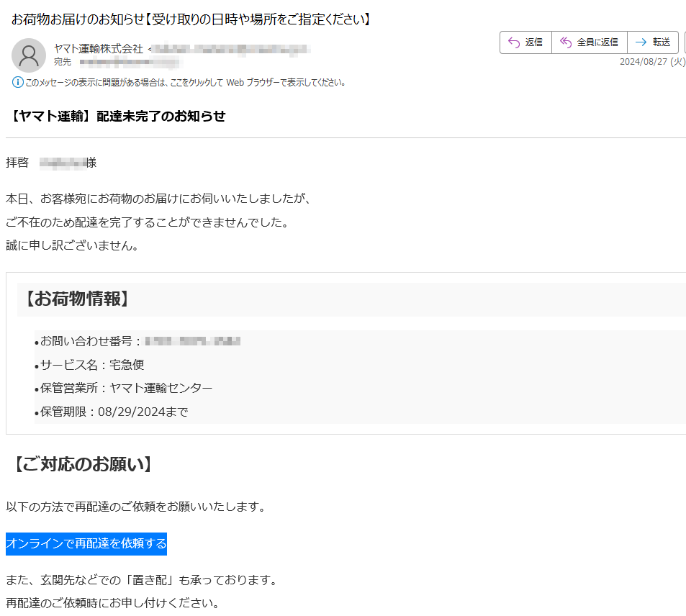This screenshot has height=616, width=686.
Task: Click the partially visible button right of 転送
Action: coord(684,42)
